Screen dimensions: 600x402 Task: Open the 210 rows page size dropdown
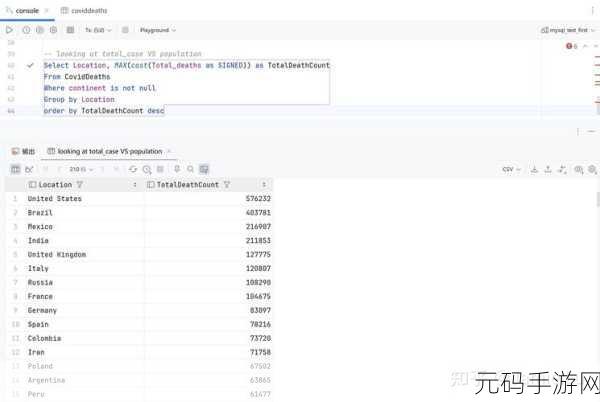[x=81, y=169]
